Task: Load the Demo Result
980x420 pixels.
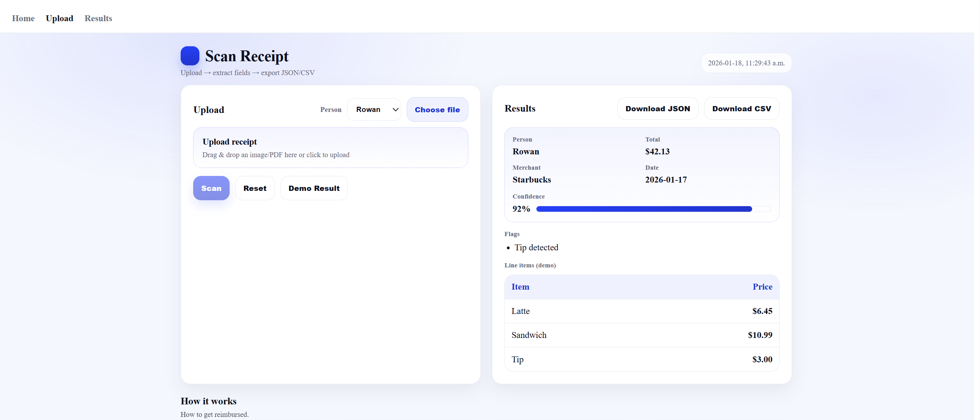Action: point(315,189)
